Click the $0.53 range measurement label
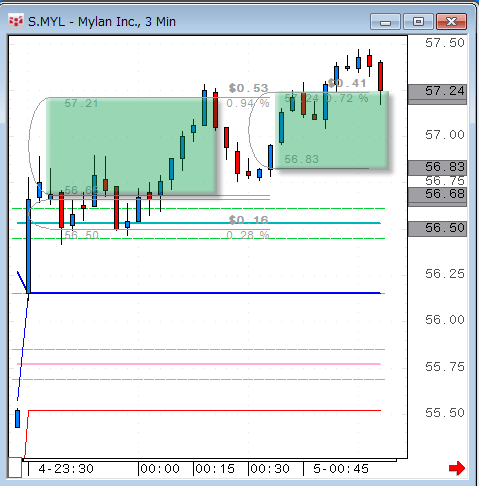479x486 pixels. coord(248,88)
